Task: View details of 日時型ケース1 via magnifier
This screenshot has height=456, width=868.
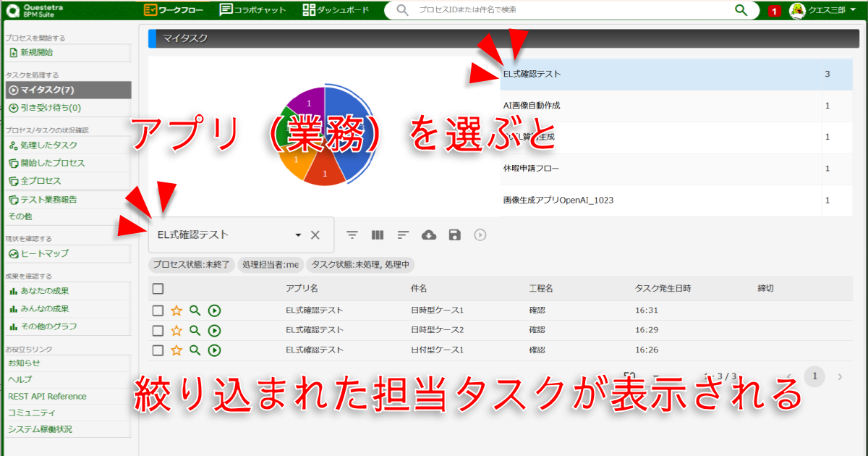Action: pyautogui.click(x=195, y=311)
